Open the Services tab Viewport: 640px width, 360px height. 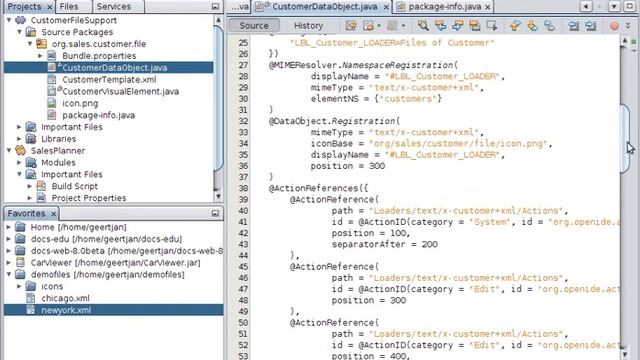coord(113,7)
